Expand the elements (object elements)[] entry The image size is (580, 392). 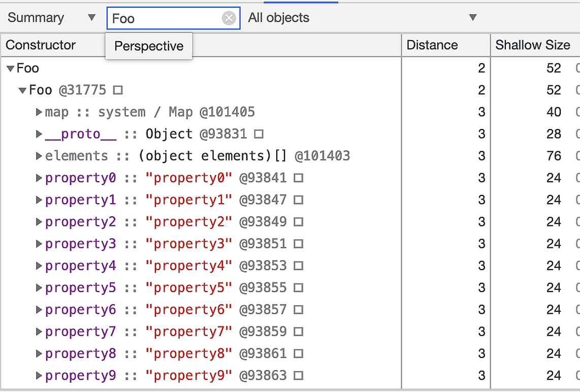coord(39,156)
